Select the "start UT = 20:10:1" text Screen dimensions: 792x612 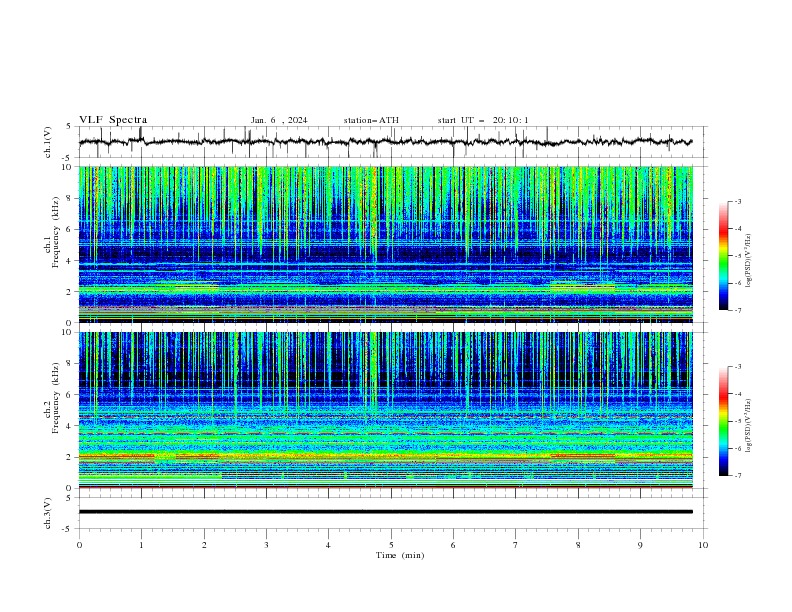(483, 120)
